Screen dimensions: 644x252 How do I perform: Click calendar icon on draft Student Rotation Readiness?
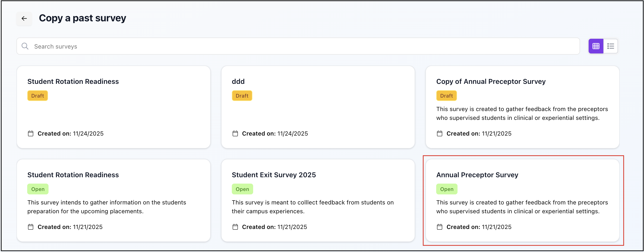coord(30,134)
